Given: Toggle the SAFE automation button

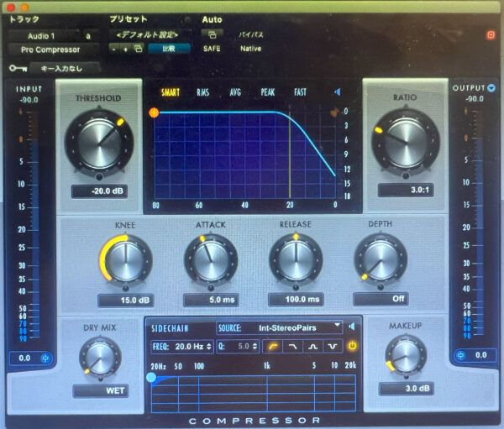Looking at the screenshot, I should [212, 49].
